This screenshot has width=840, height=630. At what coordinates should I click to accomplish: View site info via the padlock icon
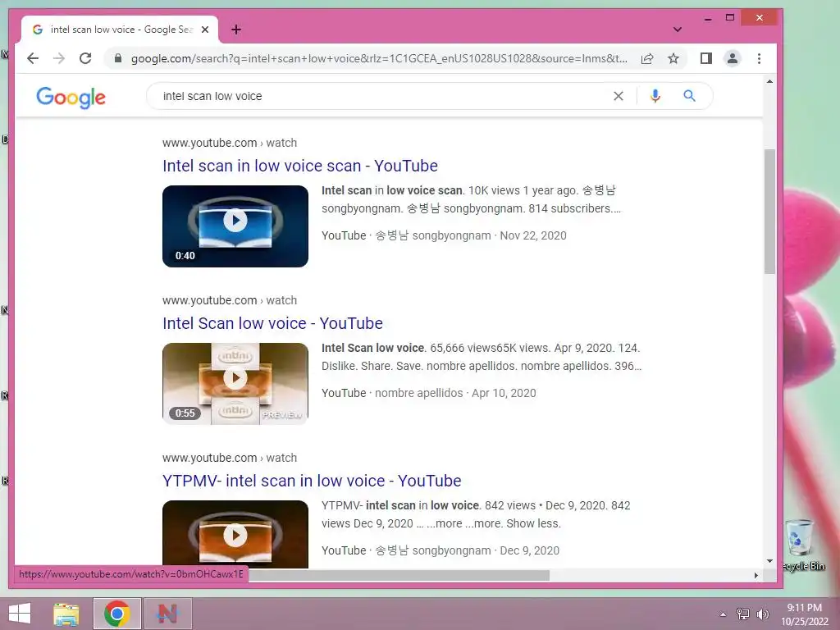(118, 58)
